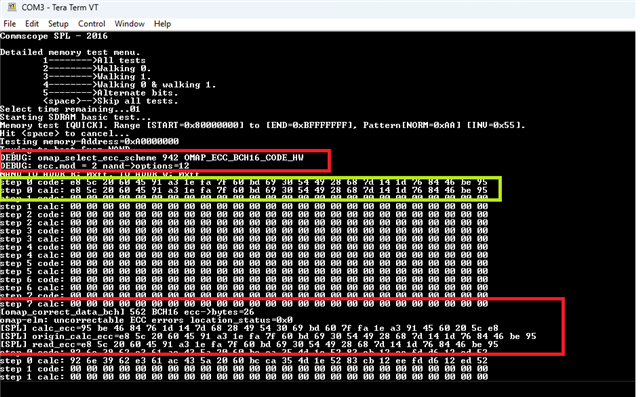The height and width of the screenshot is (397, 640).
Task: Click the 'step 3 calc' line
Action: tap(244, 239)
